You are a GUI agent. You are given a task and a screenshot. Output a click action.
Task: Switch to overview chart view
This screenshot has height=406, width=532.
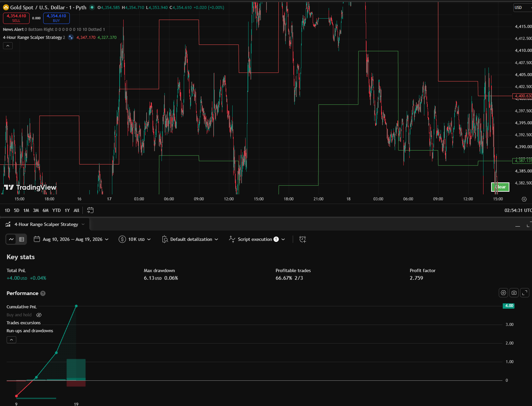(x=11, y=239)
